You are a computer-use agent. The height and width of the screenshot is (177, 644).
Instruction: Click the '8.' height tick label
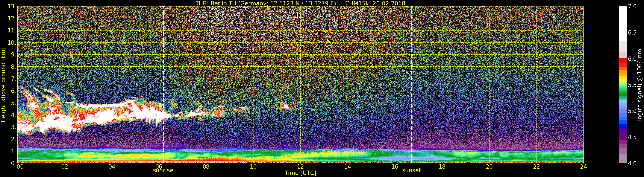(14, 67)
